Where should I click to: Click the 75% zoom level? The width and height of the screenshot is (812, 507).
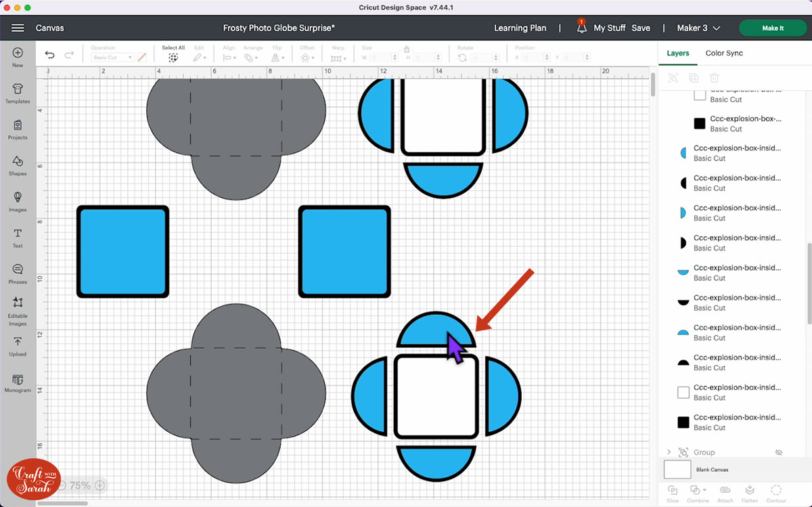coord(81,485)
